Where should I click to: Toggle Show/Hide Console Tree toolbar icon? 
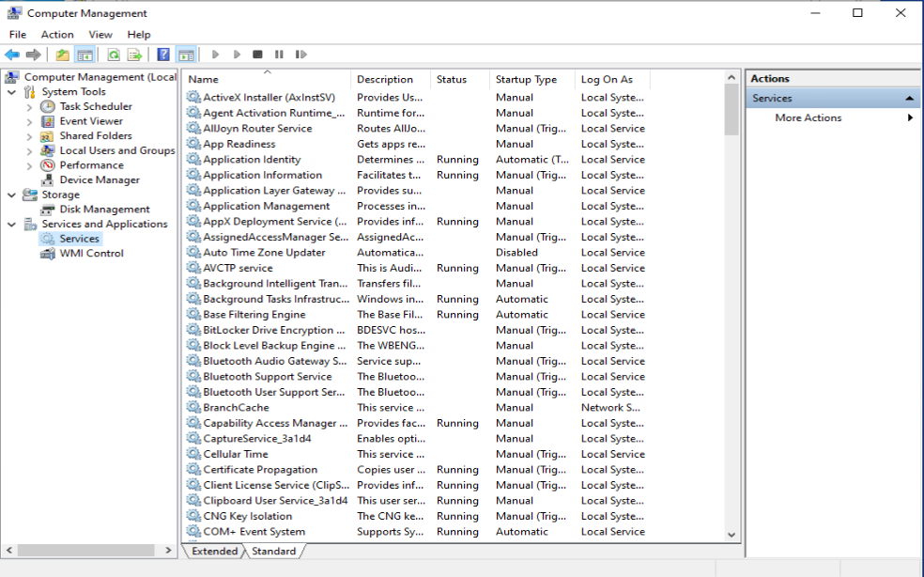[85, 55]
